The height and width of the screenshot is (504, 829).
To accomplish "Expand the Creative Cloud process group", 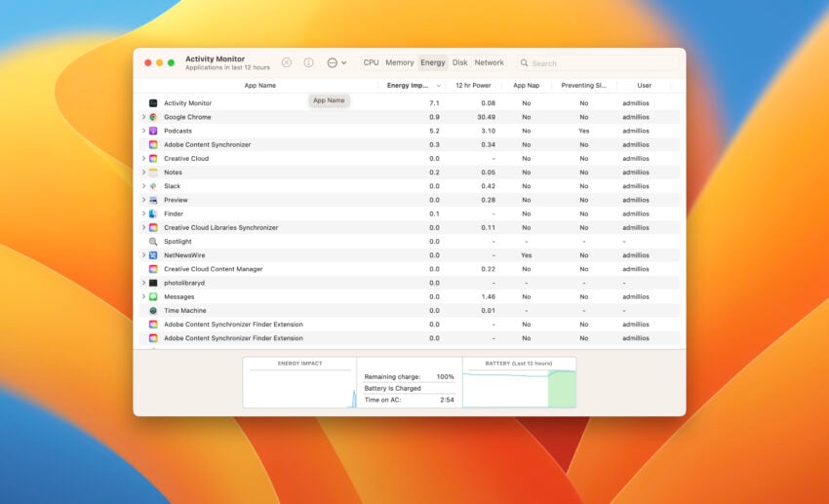I will (143, 159).
